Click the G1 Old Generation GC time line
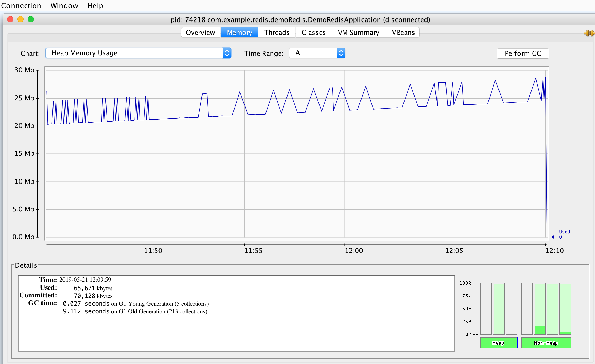Screen dimensions: 595x364 coord(135,311)
